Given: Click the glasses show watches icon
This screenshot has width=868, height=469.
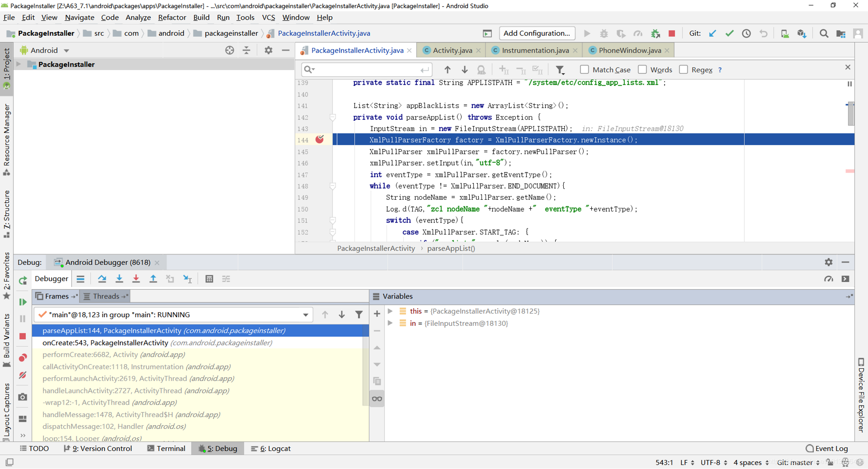Looking at the screenshot, I should click(x=377, y=399).
